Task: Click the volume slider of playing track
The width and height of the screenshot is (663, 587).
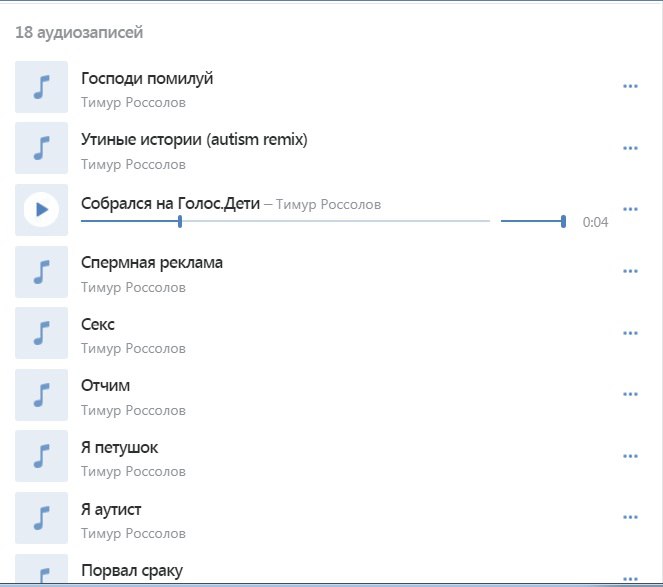Action: tap(532, 221)
